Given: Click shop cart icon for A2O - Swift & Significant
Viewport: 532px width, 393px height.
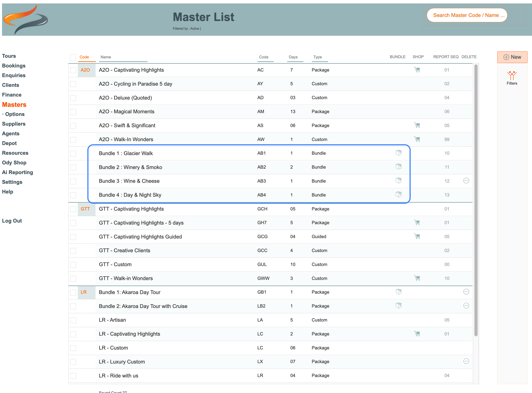Looking at the screenshot, I should click(417, 125).
